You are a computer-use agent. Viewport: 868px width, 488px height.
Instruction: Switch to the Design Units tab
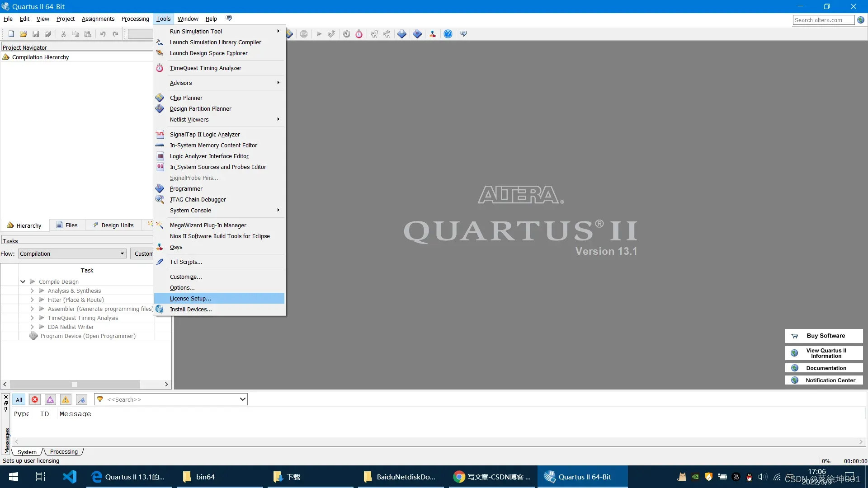pyautogui.click(x=113, y=225)
